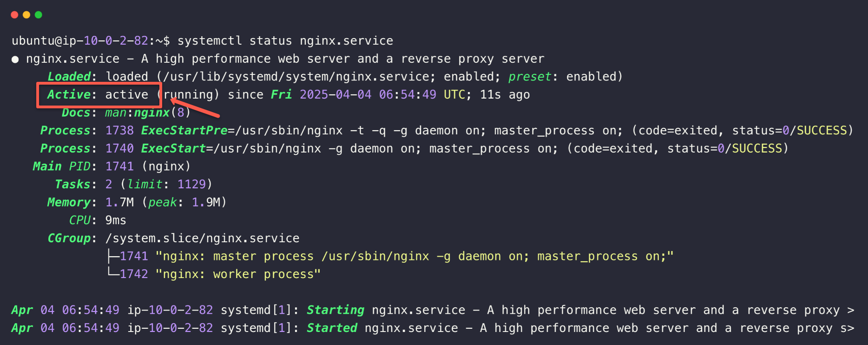Viewport: 868px width, 345px height.
Task: Click the truncation '>' on the Starting log line
Action: tap(851, 311)
